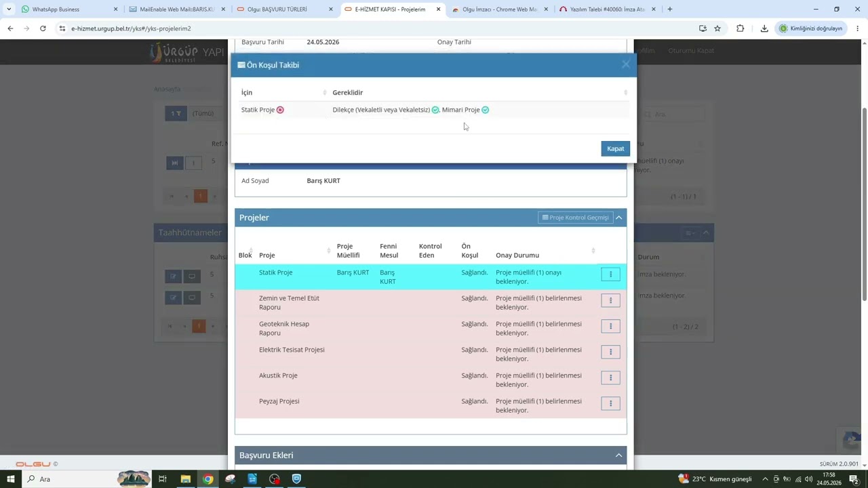Bookmark this page with the star icon
Screen dimensions: 868x488
click(x=717, y=28)
